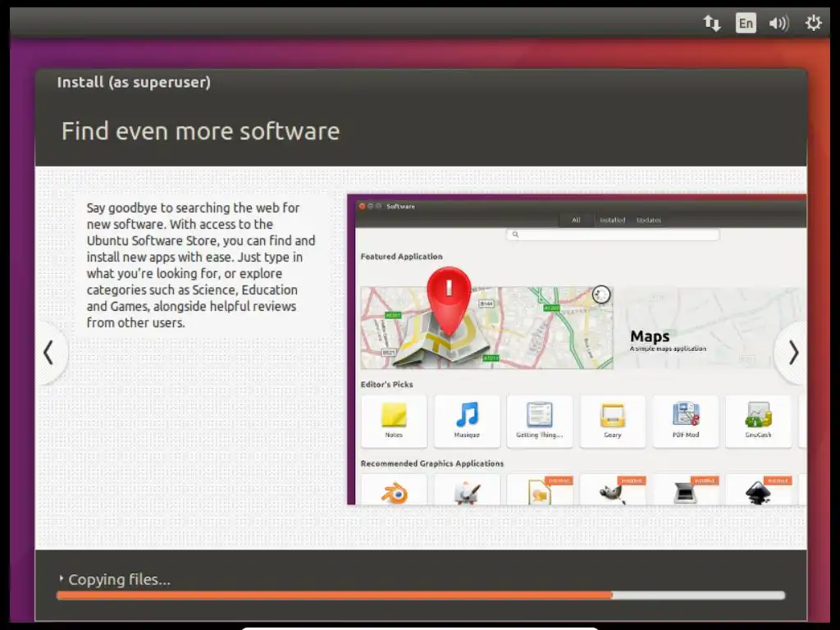Click 'A simple maps application' subtitle

pos(668,349)
